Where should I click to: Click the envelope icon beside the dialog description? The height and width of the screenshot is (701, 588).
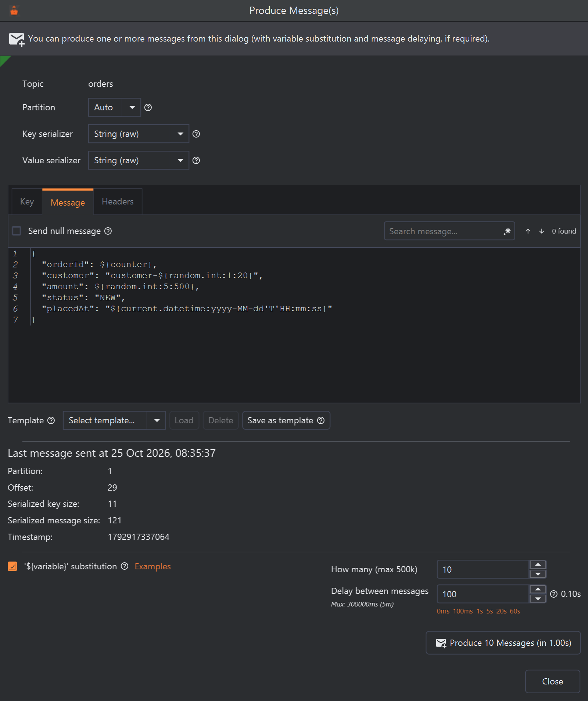(17, 39)
